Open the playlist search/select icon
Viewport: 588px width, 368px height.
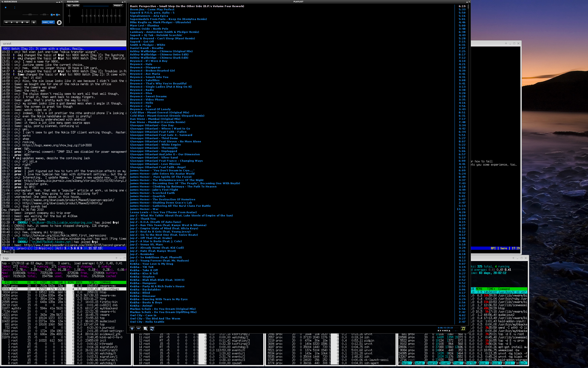click(145, 329)
